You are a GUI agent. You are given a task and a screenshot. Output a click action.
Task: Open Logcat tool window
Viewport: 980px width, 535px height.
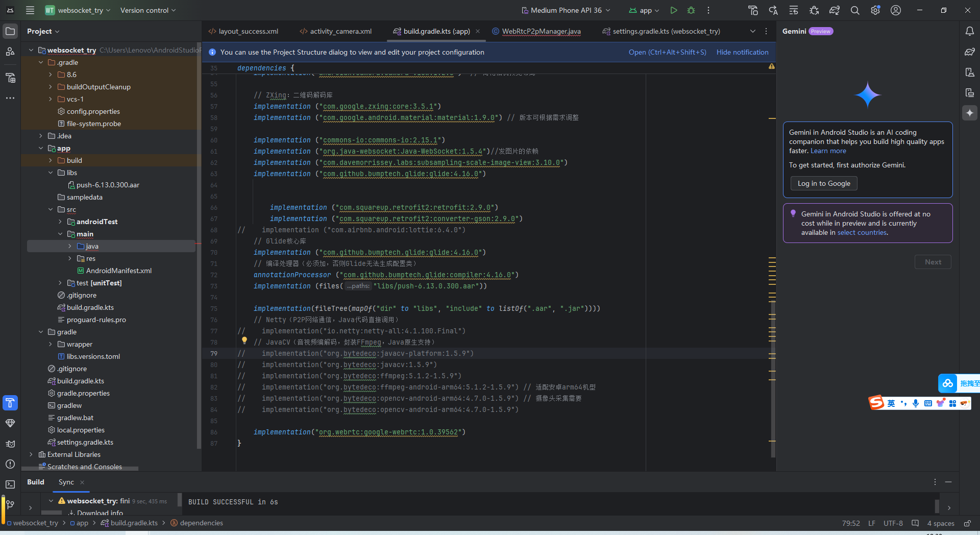[x=10, y=444]
